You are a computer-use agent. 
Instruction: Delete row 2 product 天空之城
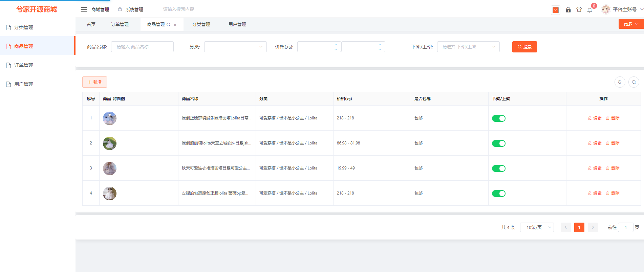(613, 143)
